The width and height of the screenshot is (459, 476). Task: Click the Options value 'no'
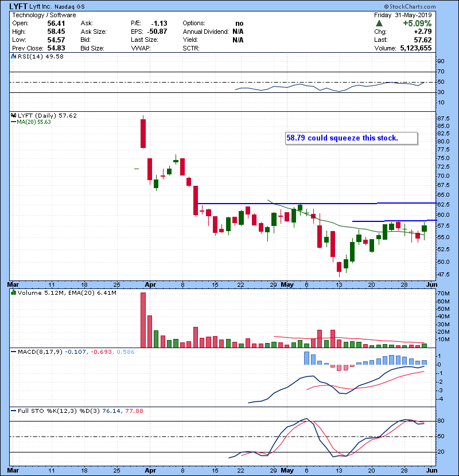pyautogui.click(x=239, y=24)
